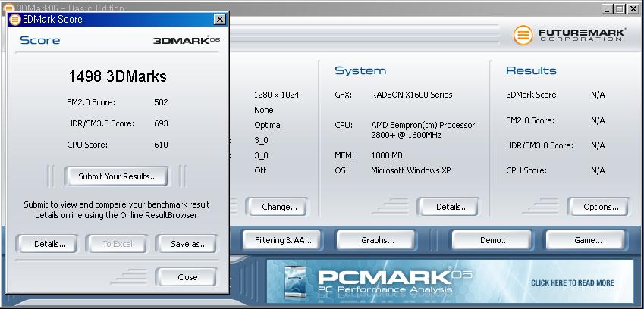Close the 3DMark Score dialog with X
This screenshot has height=309, width=644.
pos(220,19)
